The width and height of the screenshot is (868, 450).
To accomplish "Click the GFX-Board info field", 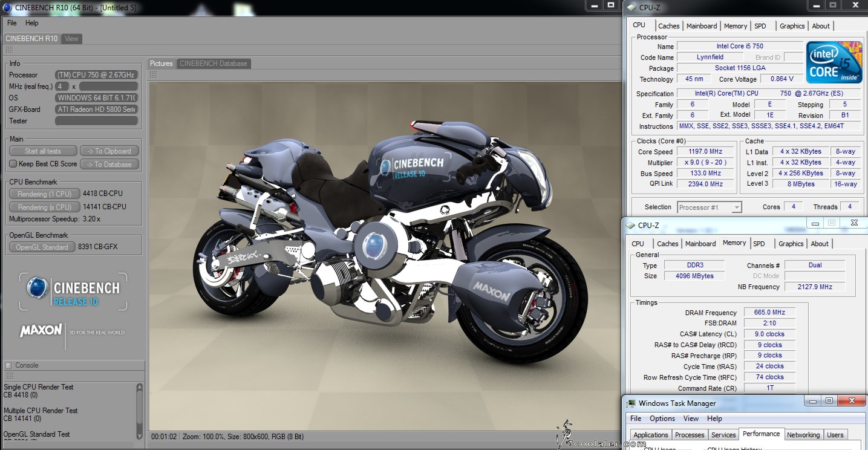I will pos(97,109).
